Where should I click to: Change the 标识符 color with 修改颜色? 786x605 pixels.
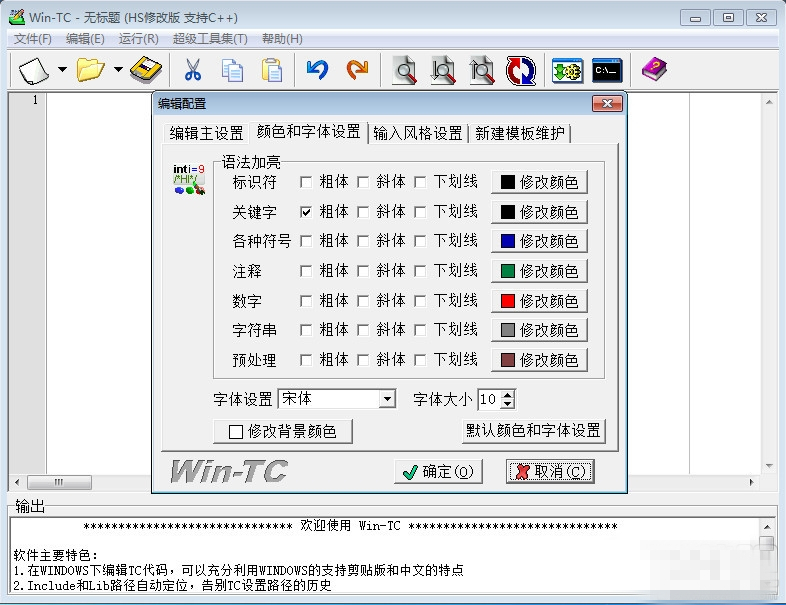click(539, 182)
